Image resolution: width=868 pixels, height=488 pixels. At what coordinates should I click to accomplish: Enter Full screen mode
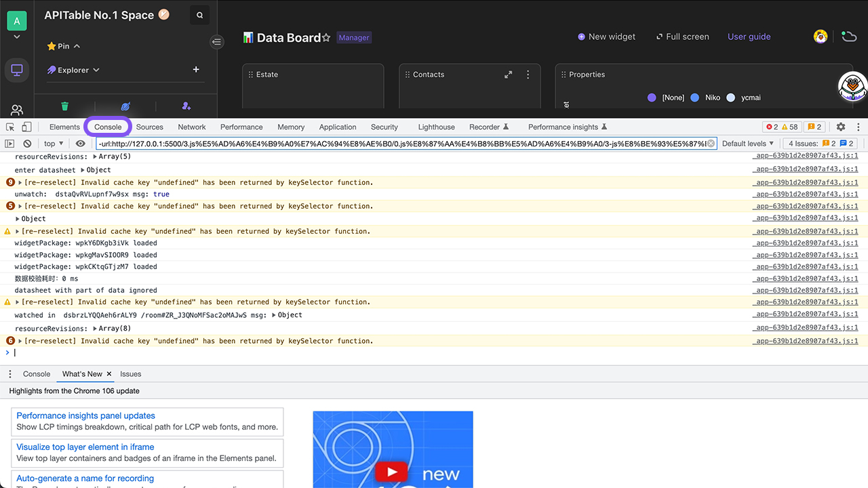tap(682, 37)
